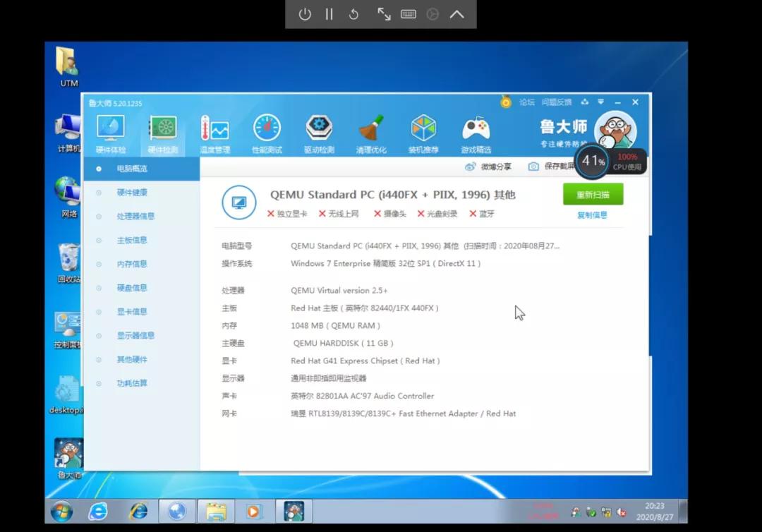The height and width of the screenshot is (532, 762).
Task: Open the 硬件体检 (hardware checkup) tool
Action: tap(110, 131)
